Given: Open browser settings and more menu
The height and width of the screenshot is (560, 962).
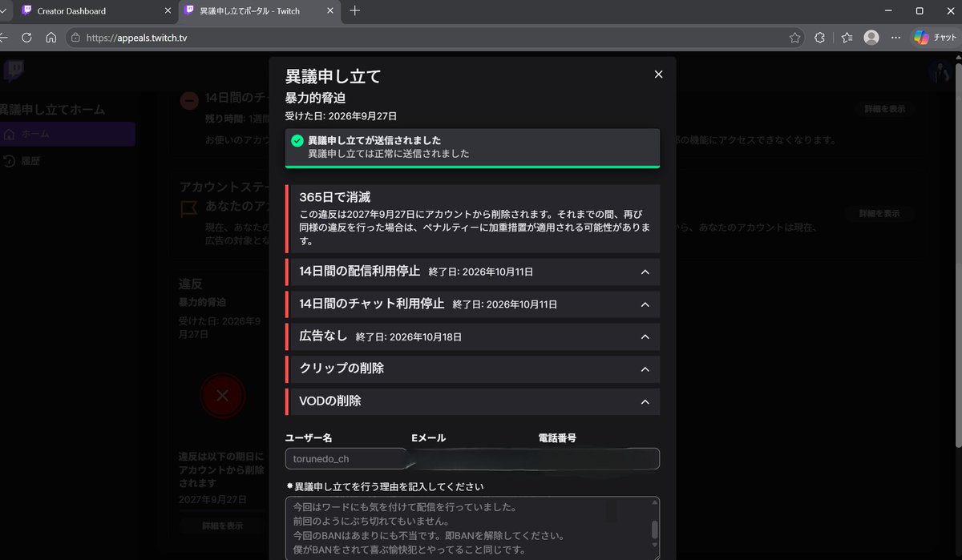Looking at the screenshot, I should click(895, 38).
